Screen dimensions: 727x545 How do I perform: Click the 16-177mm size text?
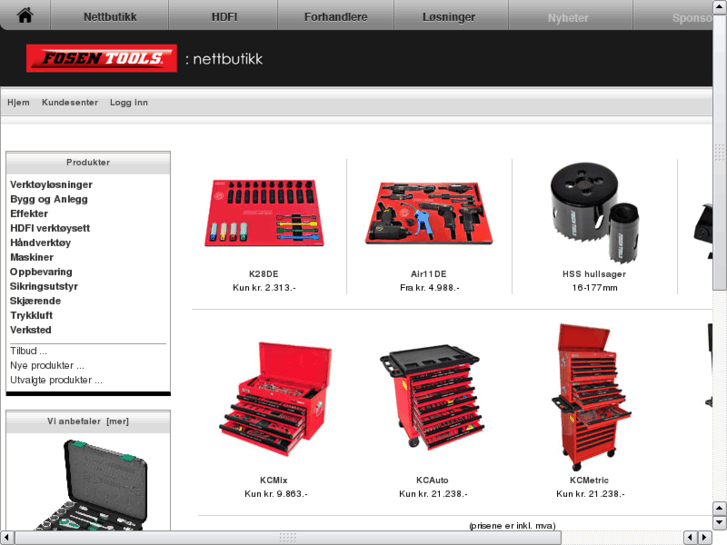click(594, 288)
